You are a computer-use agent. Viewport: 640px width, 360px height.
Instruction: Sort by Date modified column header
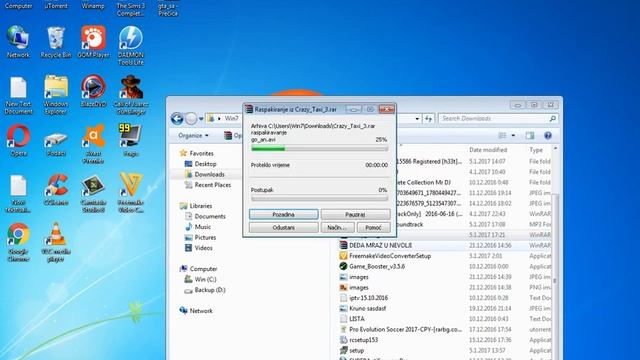488,150
